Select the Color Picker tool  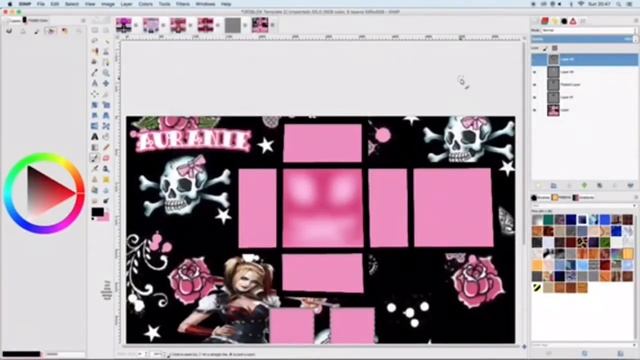[x=95, y=73]
